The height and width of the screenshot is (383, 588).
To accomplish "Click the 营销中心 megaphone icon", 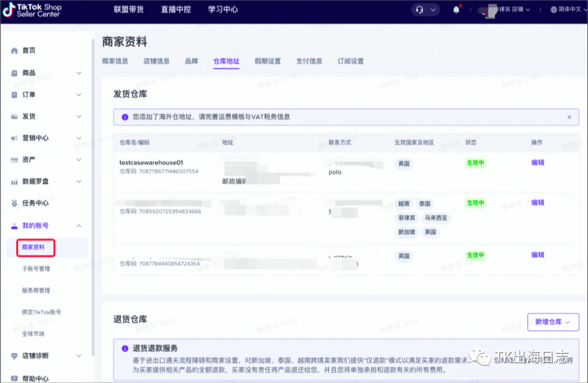I will coord(14,138).
